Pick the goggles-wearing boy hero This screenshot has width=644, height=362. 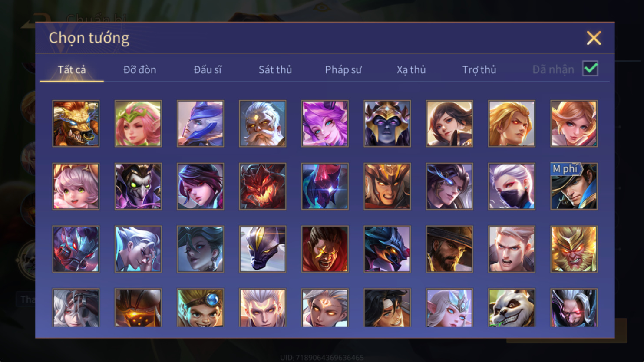[200, 308]
